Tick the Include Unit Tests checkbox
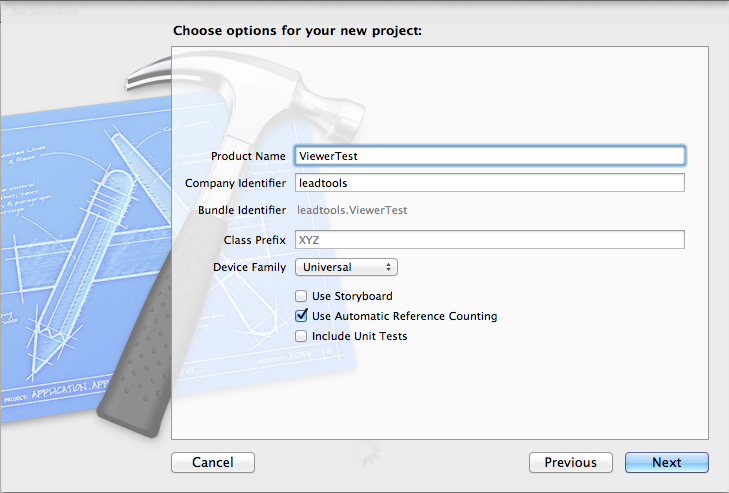The image size is (729, 493). point(301,336)
